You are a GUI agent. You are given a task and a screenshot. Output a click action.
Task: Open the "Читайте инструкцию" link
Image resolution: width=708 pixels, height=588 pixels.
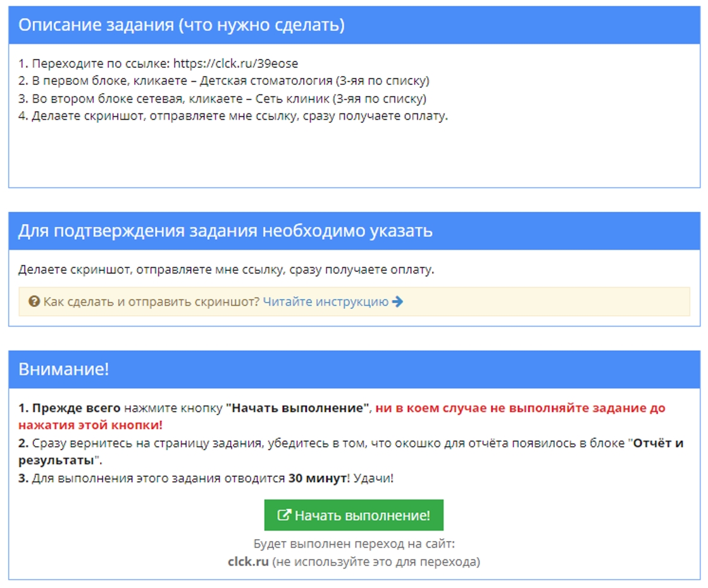(326, 301)
